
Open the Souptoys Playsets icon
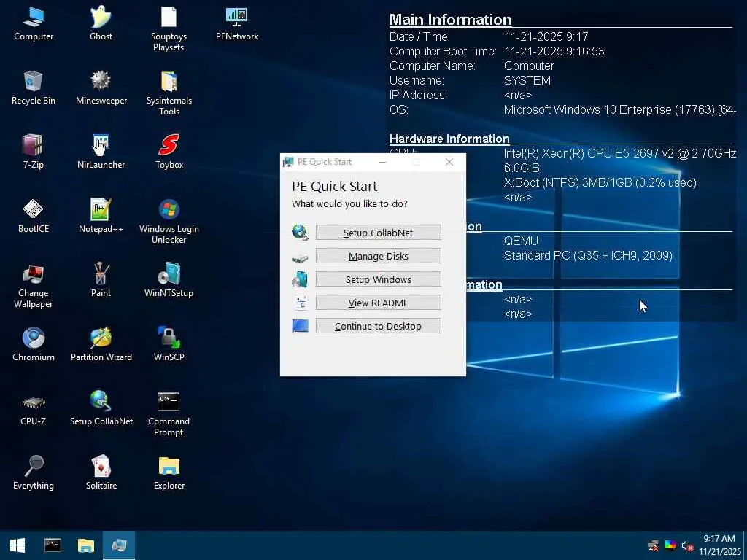tap(169, 28)
